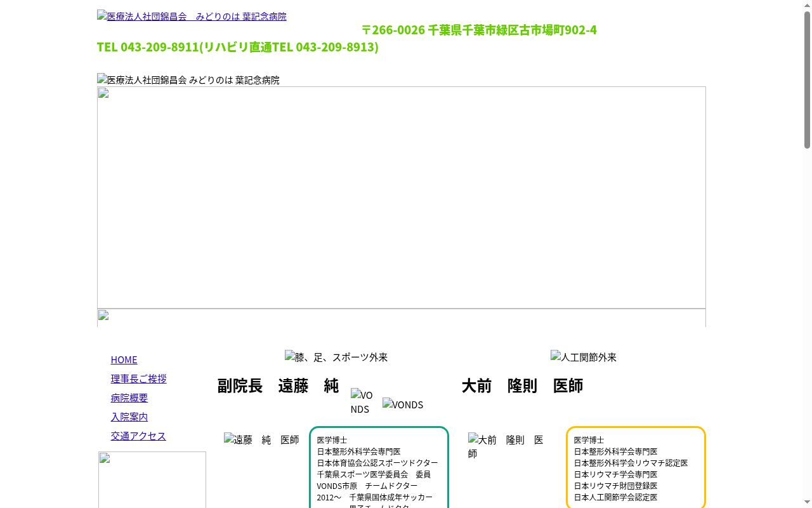Click 医学博士 in the yellow bordered box
Screen dimensions: 812x508
(589, 440)
